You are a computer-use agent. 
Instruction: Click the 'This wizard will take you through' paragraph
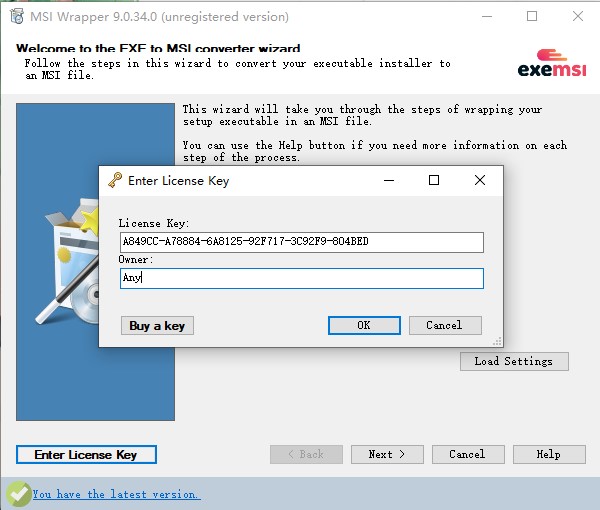(362, 115)
